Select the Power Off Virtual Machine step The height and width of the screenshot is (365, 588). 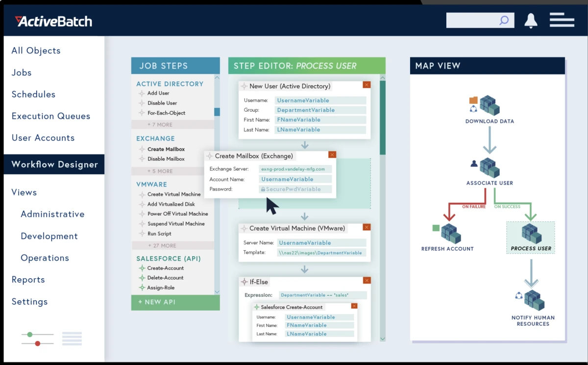[x=178, y=214]
